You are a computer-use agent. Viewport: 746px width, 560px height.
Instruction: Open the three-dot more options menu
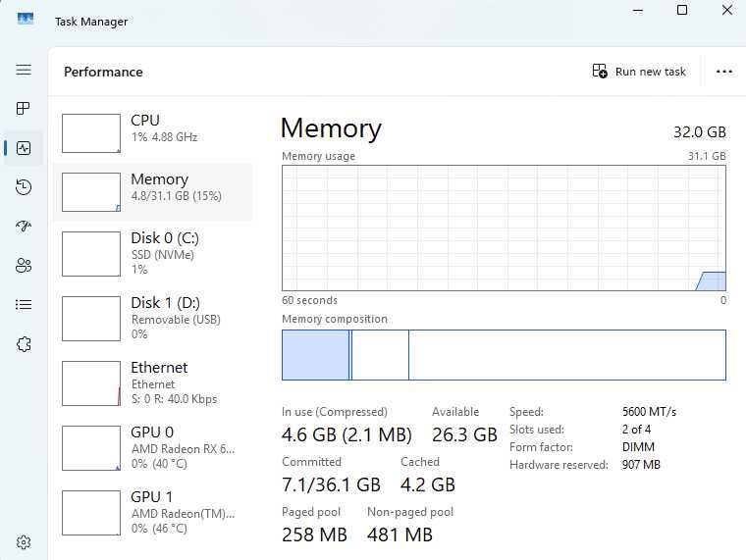tap(723, 72)
